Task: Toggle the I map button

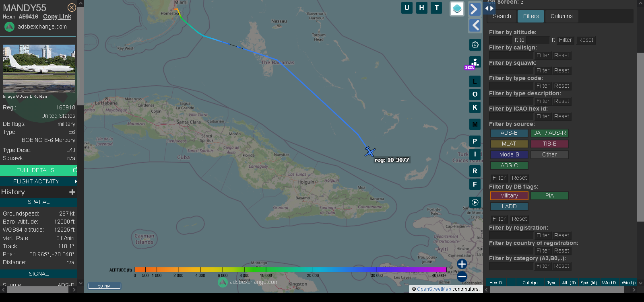Action: pyautogui.click(x=475, y=154)
